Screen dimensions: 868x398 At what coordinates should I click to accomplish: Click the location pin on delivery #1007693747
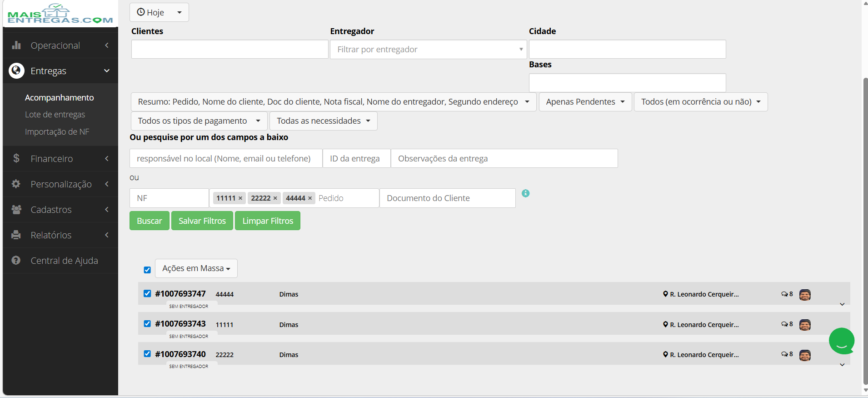tap(665, 294)
